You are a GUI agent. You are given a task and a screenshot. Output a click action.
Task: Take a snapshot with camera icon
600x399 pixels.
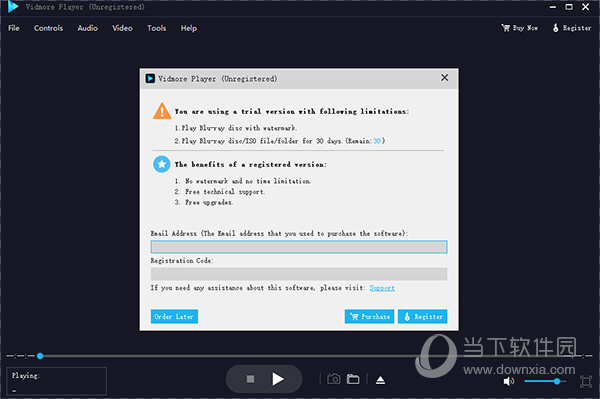334,379
